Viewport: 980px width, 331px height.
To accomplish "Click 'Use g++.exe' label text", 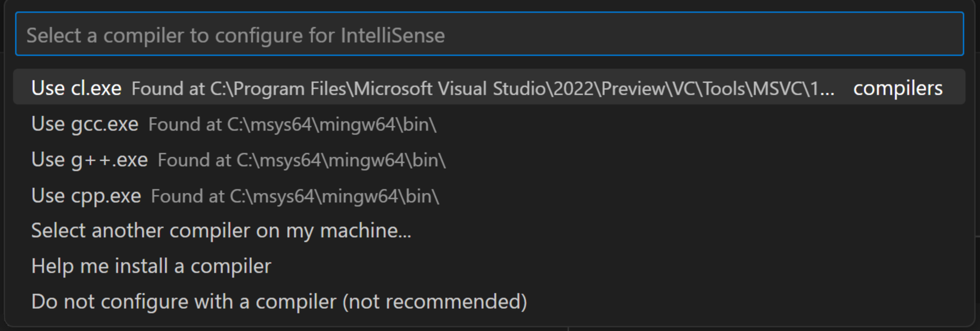I will [x=89, y=159].
